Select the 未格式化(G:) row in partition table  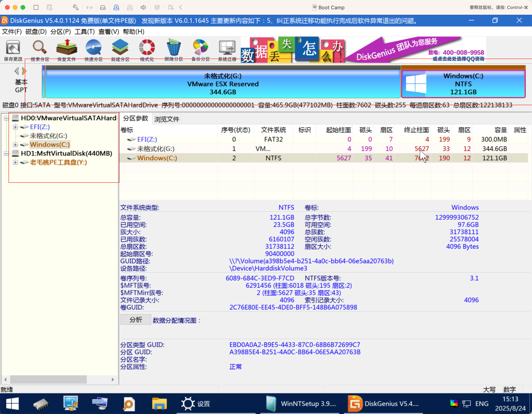coord(324,149)
